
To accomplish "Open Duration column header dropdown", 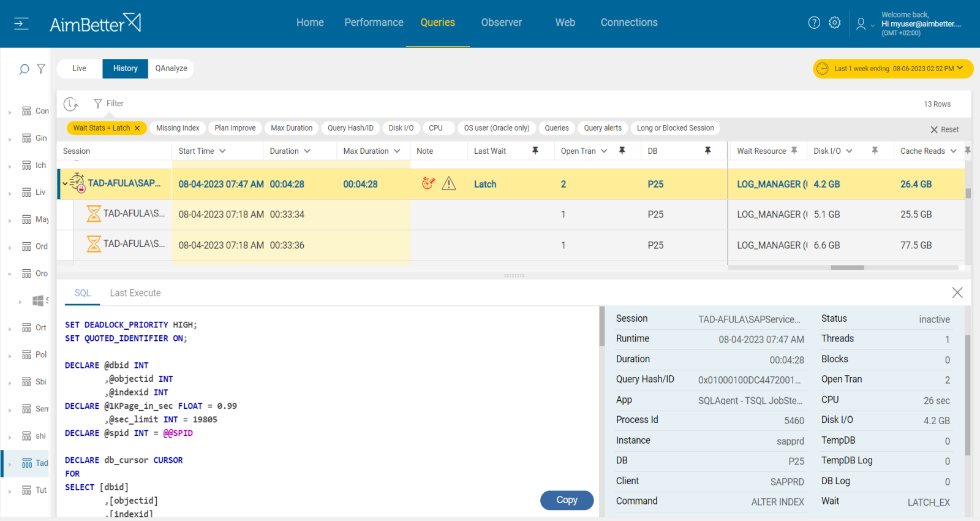I will pos(307,151).
